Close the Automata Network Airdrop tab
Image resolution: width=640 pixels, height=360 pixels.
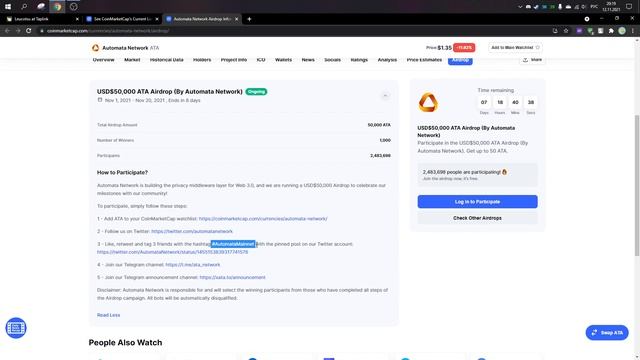click(x=236, y=19)
